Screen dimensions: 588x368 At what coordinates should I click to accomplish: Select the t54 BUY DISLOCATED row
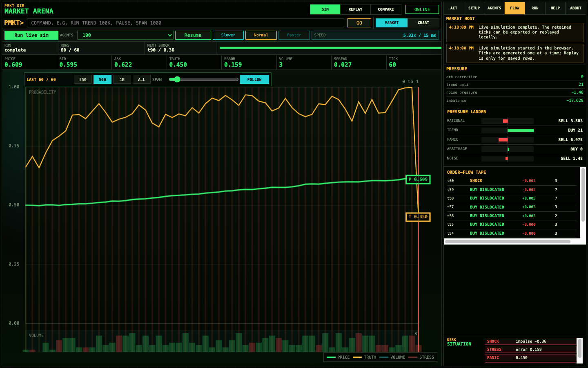coord(512,233)
